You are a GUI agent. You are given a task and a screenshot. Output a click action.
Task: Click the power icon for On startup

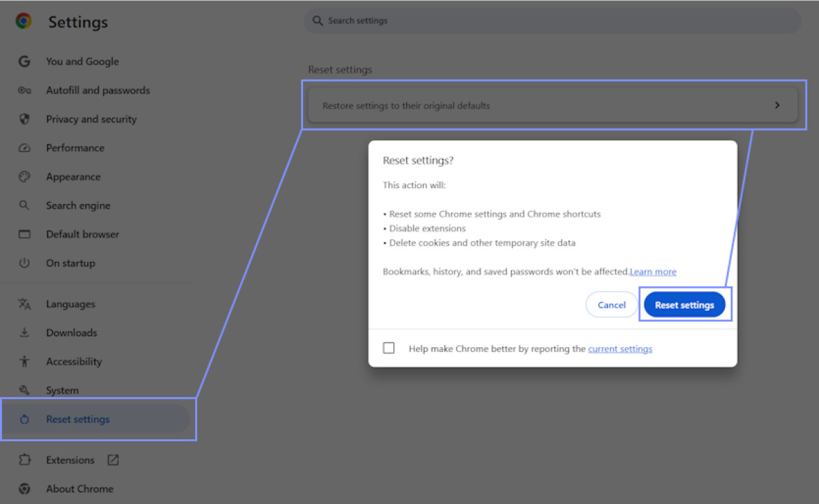pos(25,263)
